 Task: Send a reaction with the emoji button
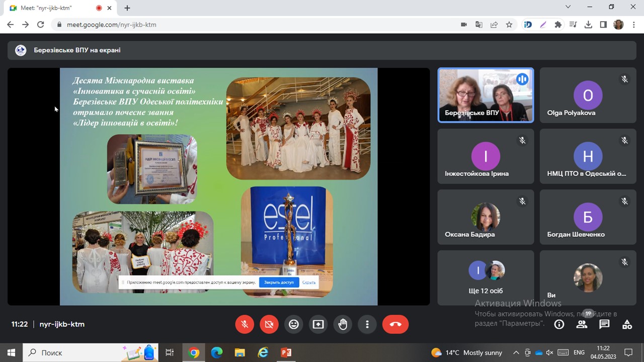click(293, 324)
